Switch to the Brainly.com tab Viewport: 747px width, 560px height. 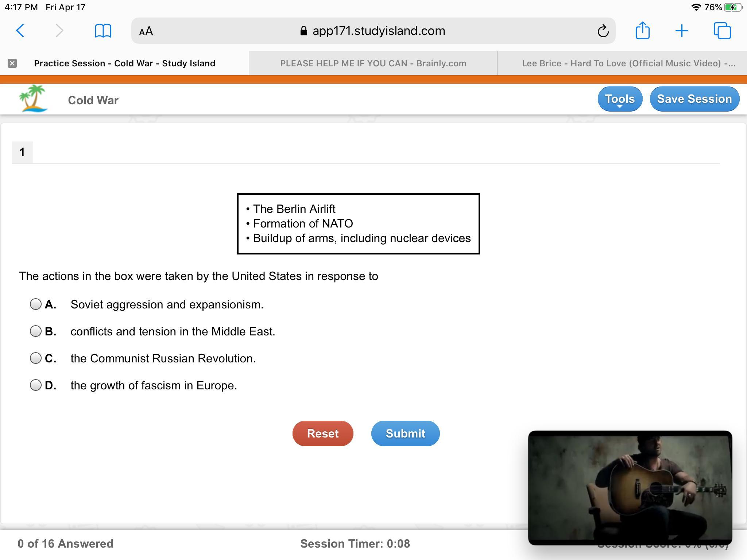pos(373,63)
